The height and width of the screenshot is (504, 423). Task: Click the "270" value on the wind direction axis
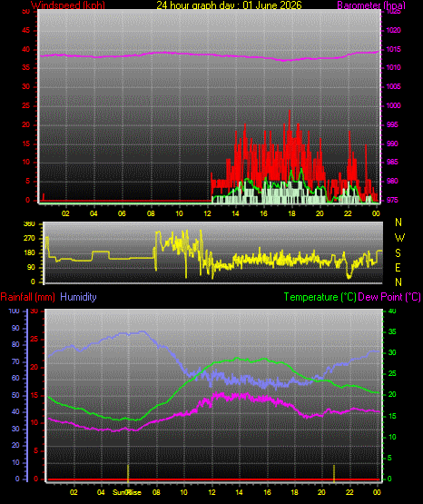click(29, 239)
